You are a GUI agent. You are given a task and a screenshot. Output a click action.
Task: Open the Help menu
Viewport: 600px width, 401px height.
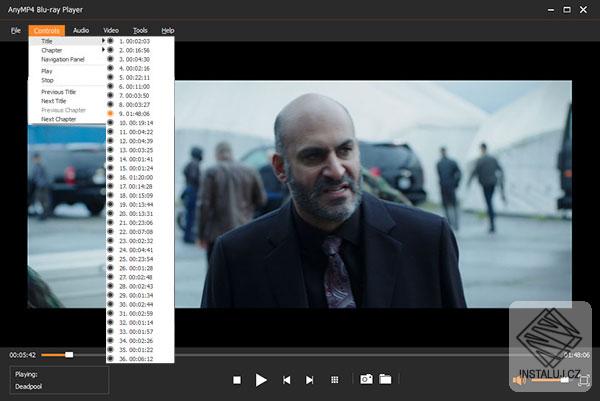click(168, 30)
